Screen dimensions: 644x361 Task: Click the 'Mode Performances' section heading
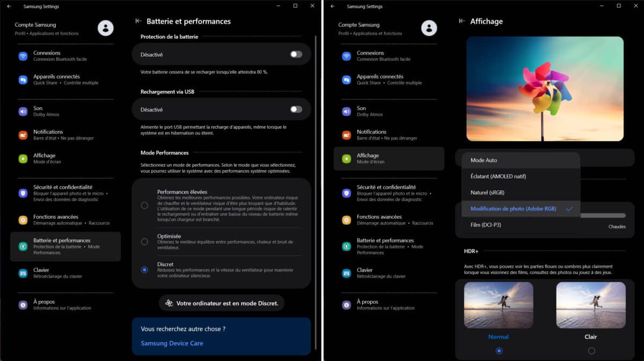pos(165,153)
